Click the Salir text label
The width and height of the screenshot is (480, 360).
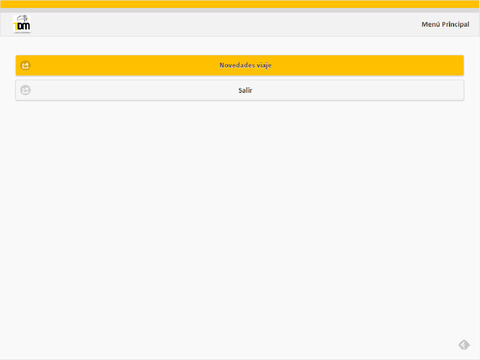pos(245,90)
